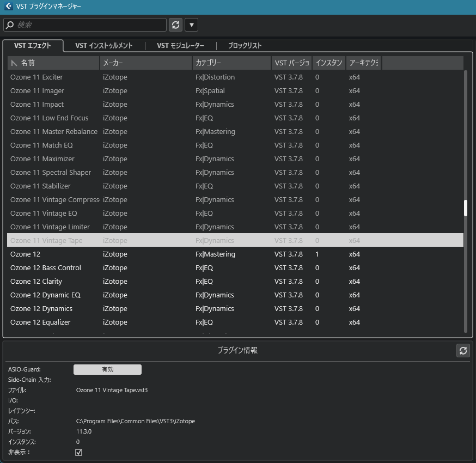Uncheck the 非表示 checkbox

pyautogui.click(x=78, y=452)
